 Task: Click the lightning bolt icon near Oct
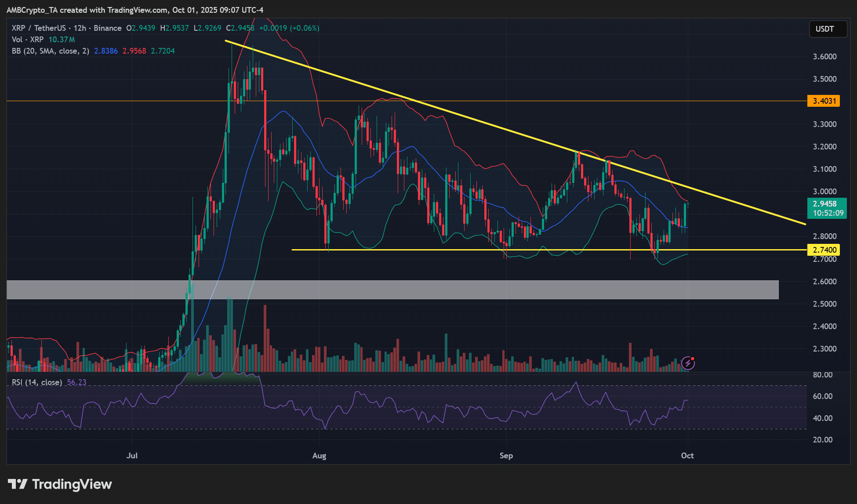[688, 363]
